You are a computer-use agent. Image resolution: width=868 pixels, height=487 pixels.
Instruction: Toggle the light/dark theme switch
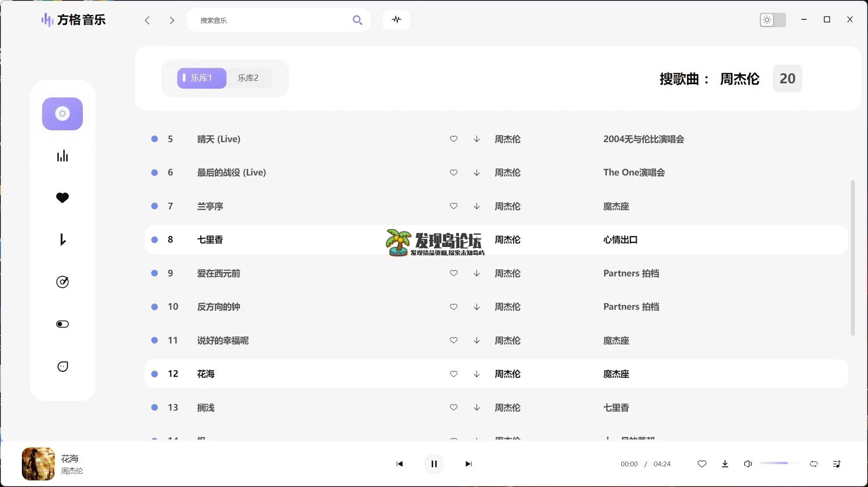pyautogui.click(x=772, y=20)
